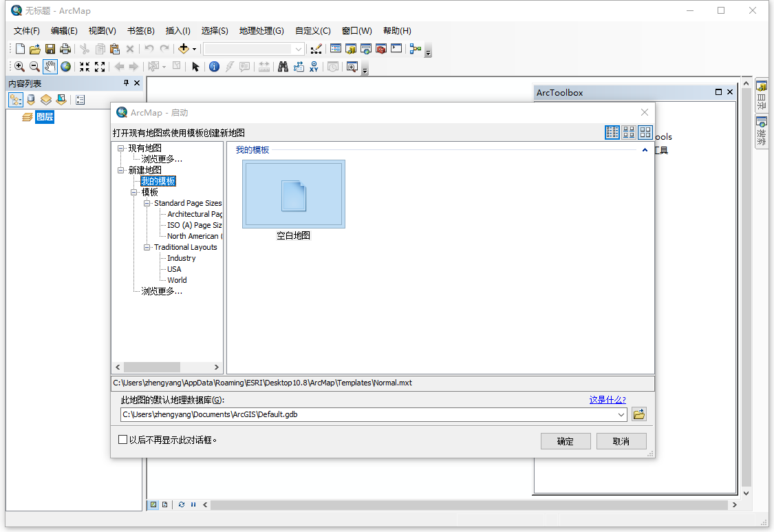Collapse Traditional Layouts node
The image size is (774, 532).
coord(147,248)
